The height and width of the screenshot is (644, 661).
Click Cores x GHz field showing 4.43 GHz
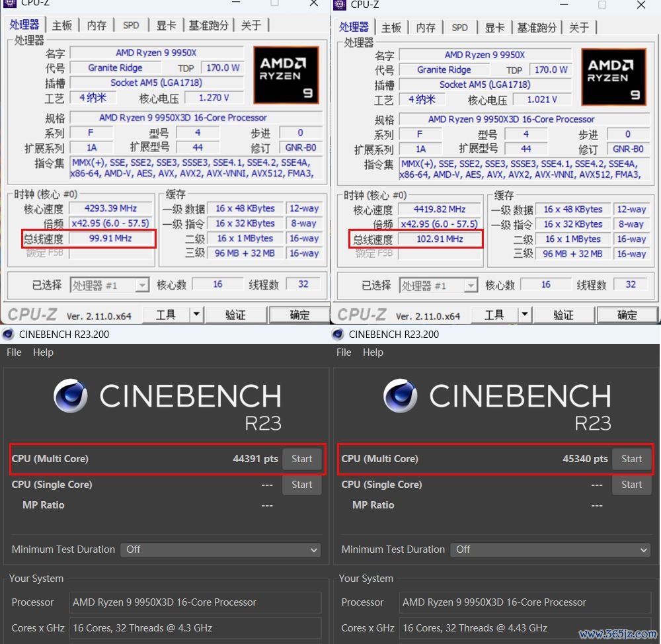point(525,628)
